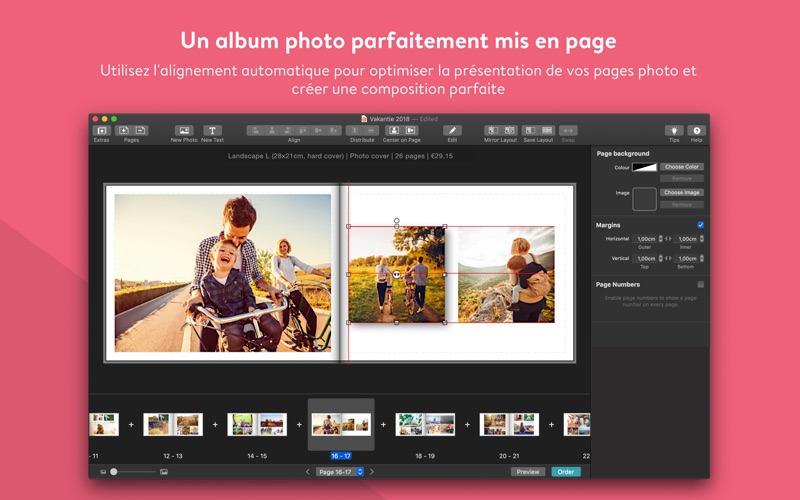Select the pages 12 - 13 thumbnail
The image size is (800, 500).
[x=173, y=424]
